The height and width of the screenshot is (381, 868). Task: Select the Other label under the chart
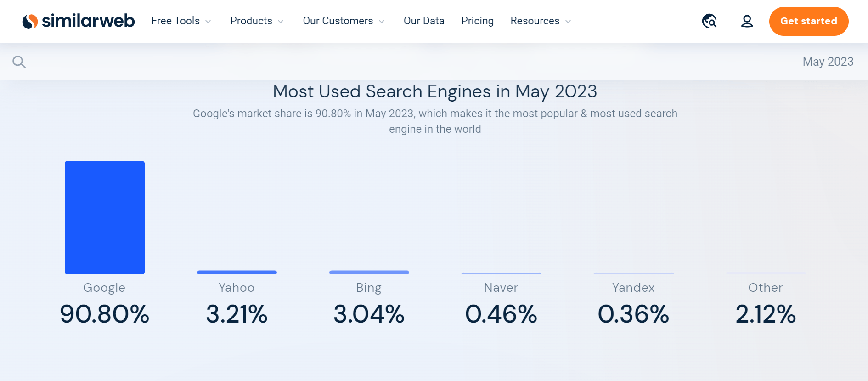tap(766, 288)
